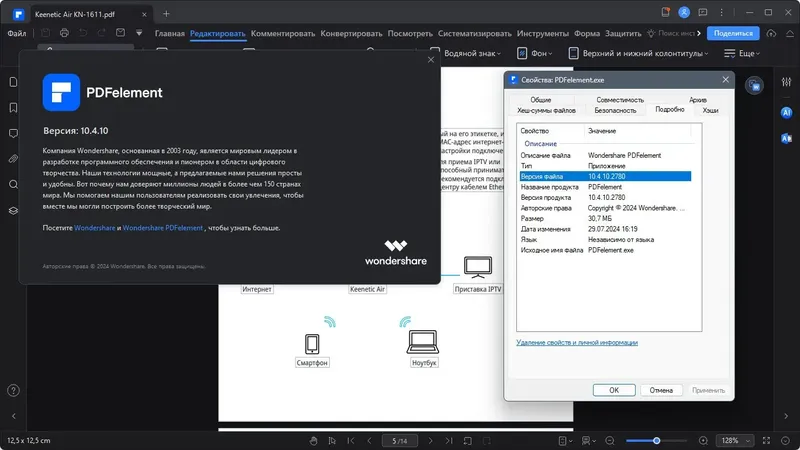The image size is (800, 450).
Task: Click the zoom out minus icon
Action: pos(610,440)
